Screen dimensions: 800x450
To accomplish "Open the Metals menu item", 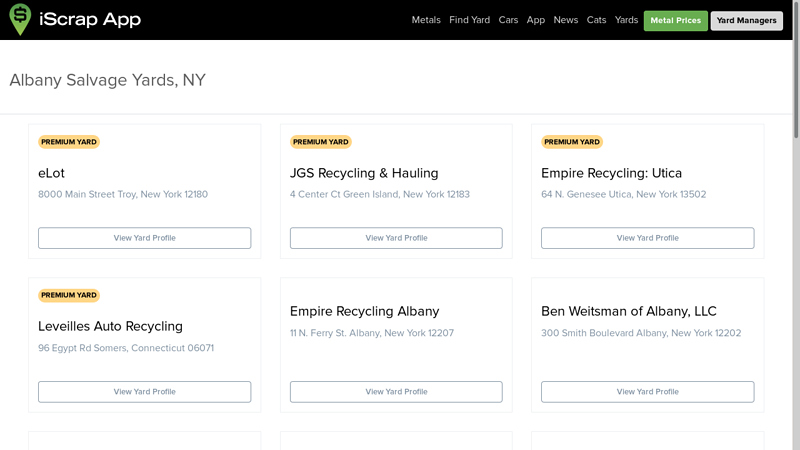I will 426,20.
